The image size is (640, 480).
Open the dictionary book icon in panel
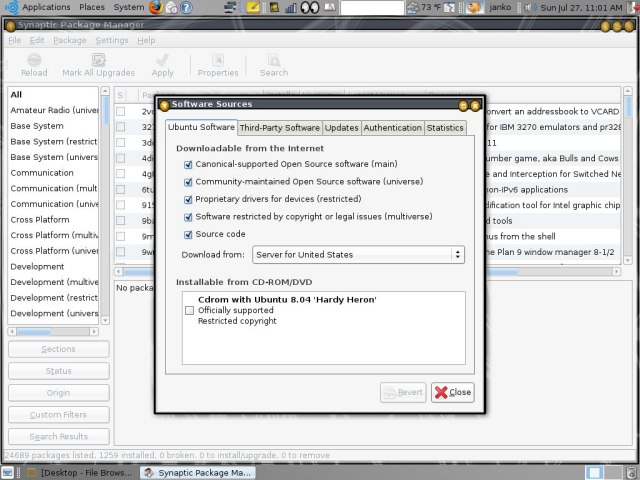click(329, 7)
